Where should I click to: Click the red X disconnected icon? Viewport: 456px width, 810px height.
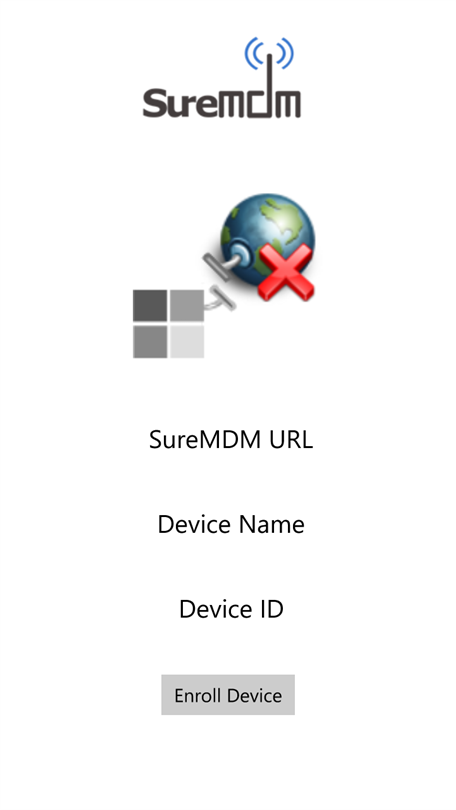(x=286, y=272)
